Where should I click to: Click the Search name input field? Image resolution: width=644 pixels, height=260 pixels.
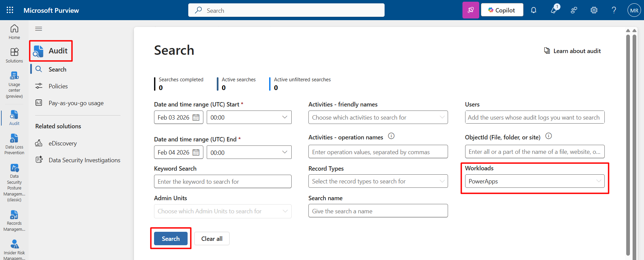(x=378, y=211)
